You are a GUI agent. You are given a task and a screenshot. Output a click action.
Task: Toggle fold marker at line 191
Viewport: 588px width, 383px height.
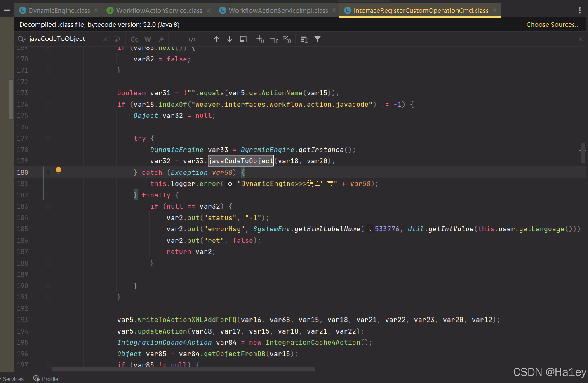click(x=48, y=297)
